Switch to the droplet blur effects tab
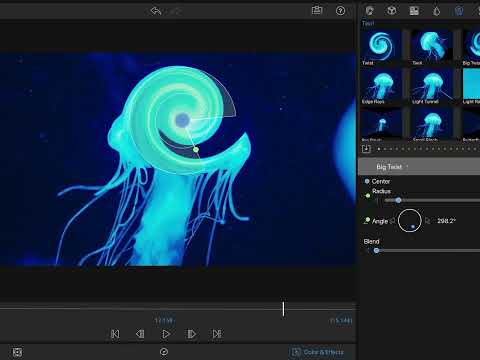This screenshot has width=480, height=360. pyautogui.click(x=437, y=11)
